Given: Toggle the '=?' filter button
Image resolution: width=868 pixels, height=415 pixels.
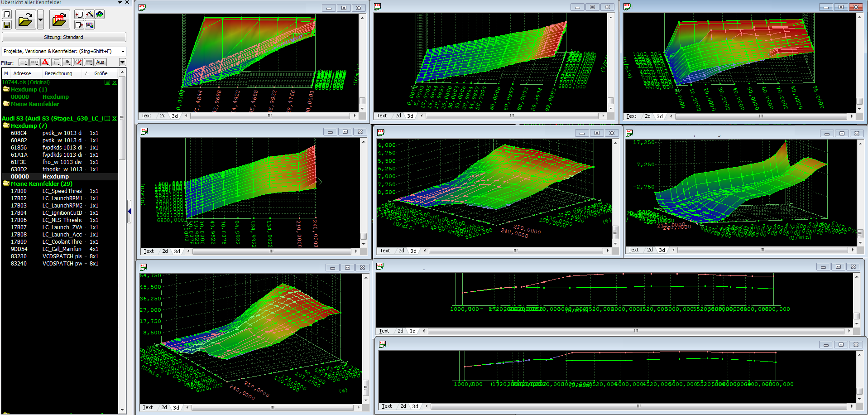Looking at the screenshot, I should [x=24, y=62].
